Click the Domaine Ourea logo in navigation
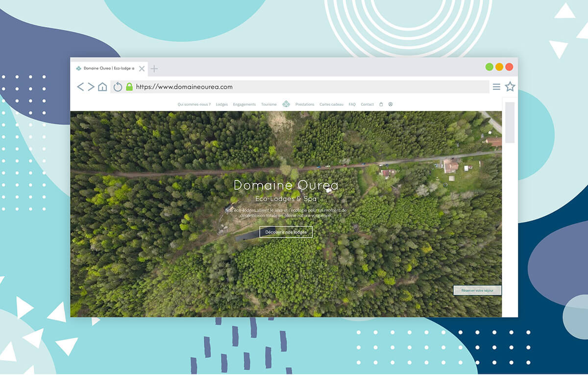 pos(286,104)
